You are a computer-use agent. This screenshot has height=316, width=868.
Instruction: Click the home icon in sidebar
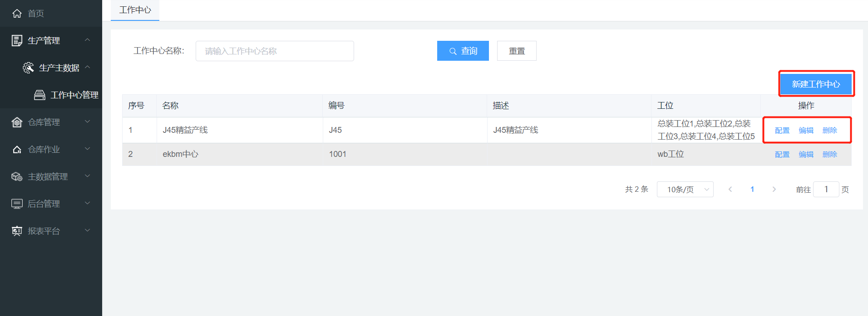tap(17, 14)
